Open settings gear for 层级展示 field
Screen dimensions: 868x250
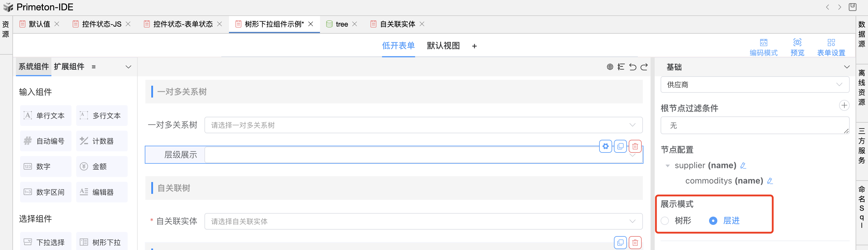[x=605, y=146]
